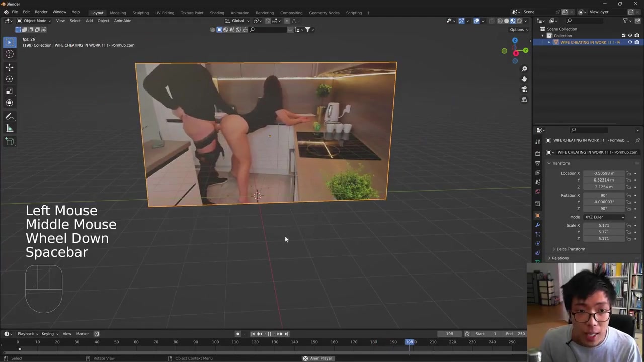The width and height of the screenshot is (644, 362).
Task: Click the viewport zoom magnifier gizmo
Action: 524,69
